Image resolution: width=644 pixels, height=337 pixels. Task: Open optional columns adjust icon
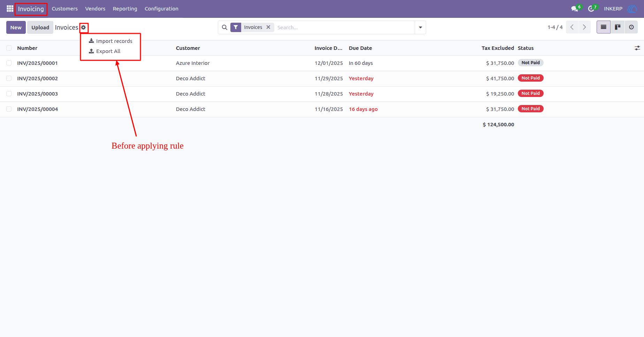click(637, 48)
